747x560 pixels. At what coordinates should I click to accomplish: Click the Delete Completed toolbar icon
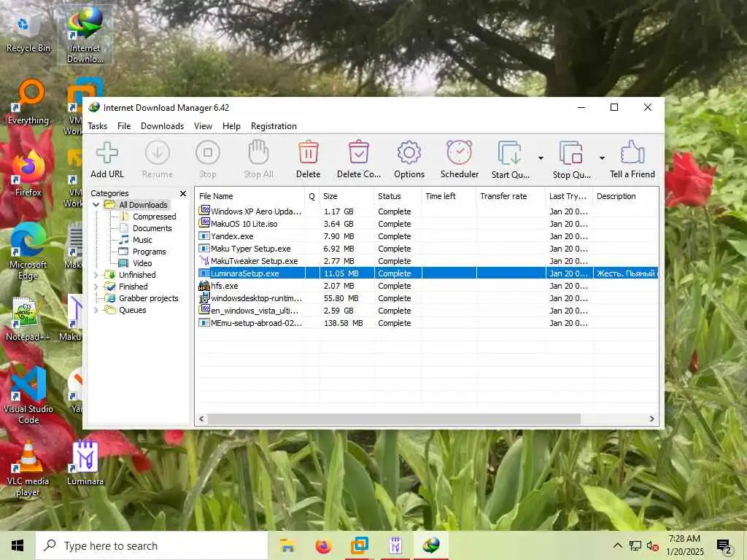pyautogui.click(x=359, y=153)
